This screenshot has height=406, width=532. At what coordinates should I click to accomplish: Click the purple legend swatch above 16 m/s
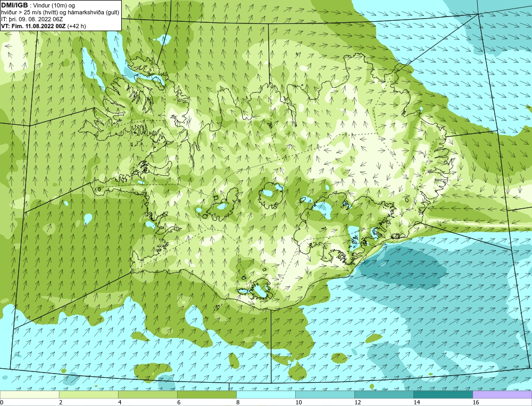click(502, 395)
